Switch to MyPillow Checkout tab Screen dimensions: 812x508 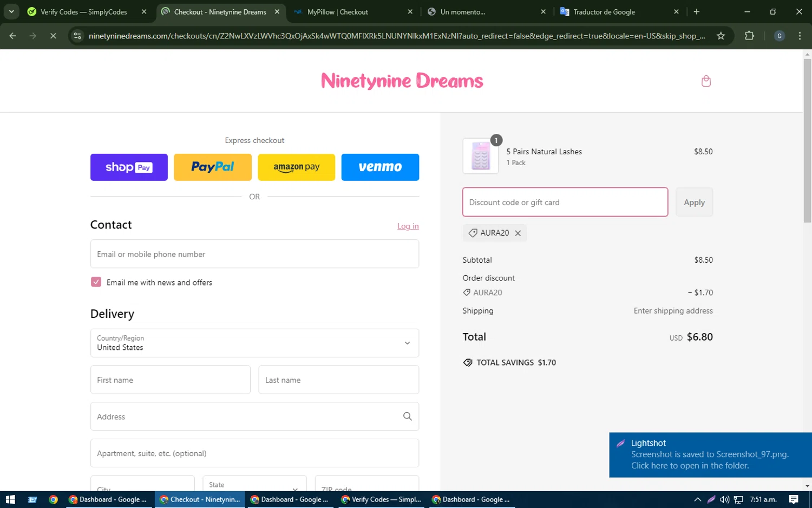[338, 11]
